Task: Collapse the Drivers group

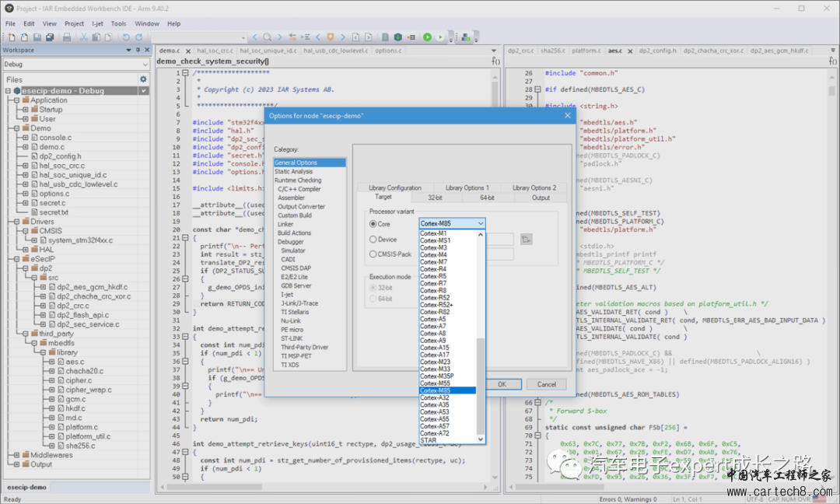Action: [x=17, y=221]
